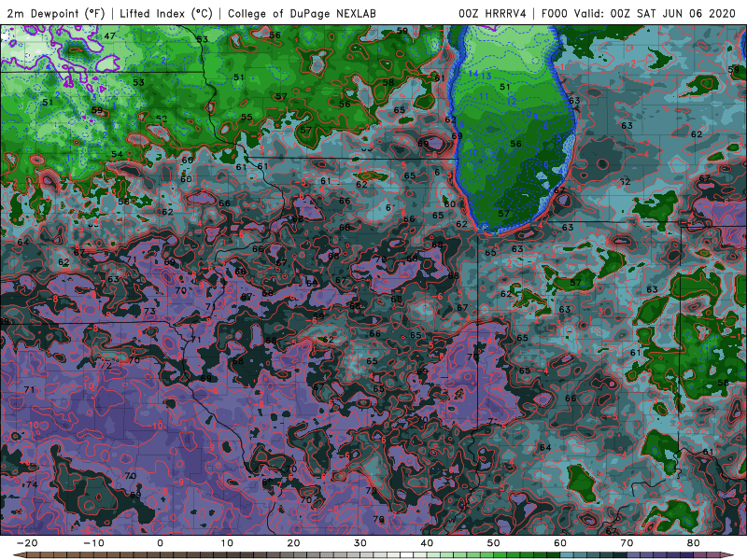Click the 'Lifted Index (°C)' header label
This screenshot has height=560, width=747.
tap(166, 13)
